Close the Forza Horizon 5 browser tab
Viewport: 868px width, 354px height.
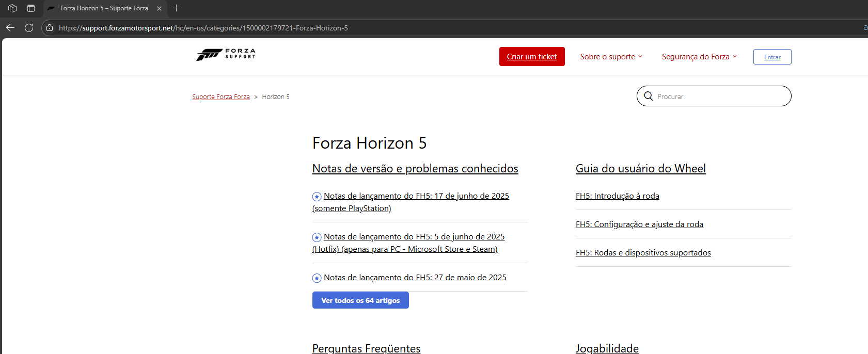pos(159,8)
